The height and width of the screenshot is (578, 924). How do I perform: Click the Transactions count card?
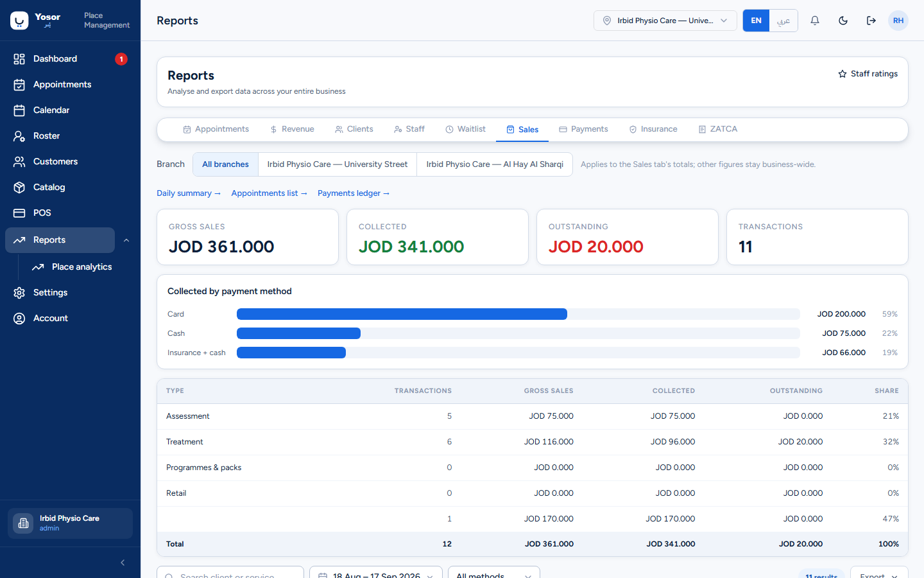(817, 237)
